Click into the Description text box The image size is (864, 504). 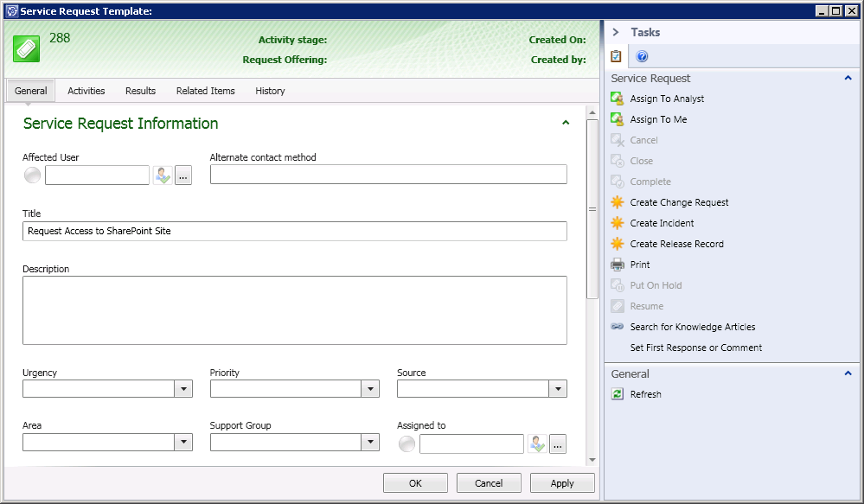[294, 310]
